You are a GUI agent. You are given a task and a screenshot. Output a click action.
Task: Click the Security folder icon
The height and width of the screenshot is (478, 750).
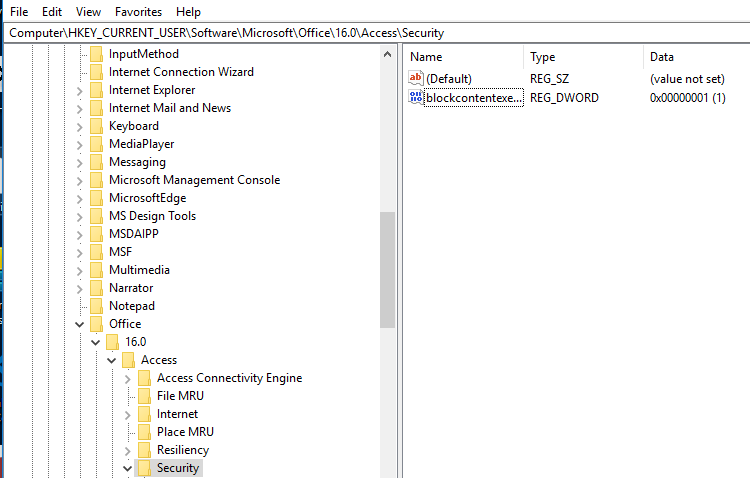(144, 468)
